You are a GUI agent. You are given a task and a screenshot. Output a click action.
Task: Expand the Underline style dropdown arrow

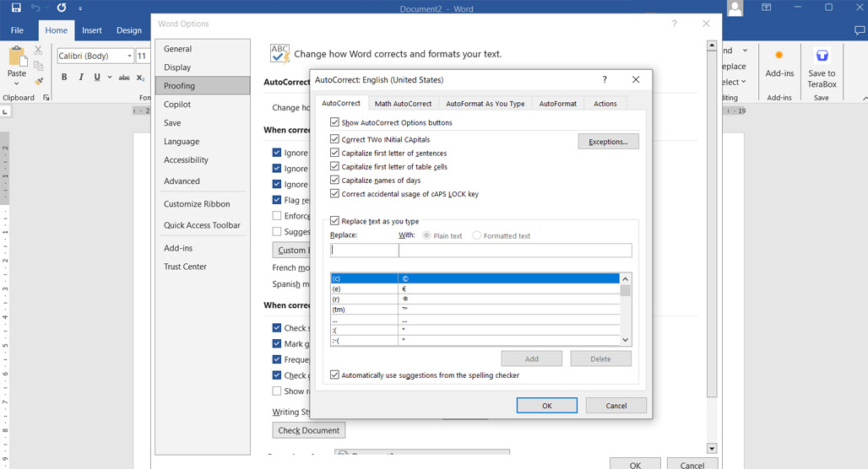110,77
